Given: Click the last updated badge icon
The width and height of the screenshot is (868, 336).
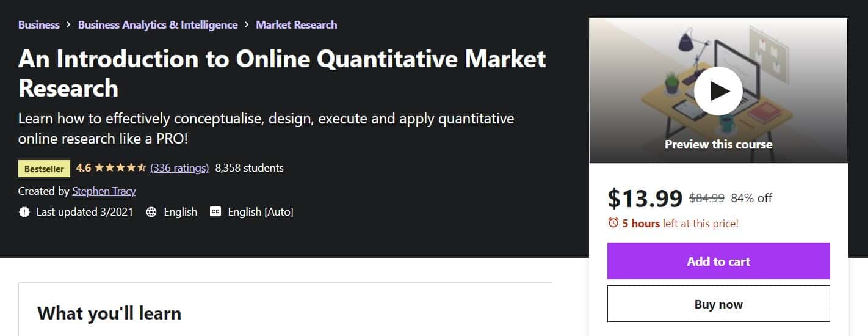Looking at the screenshot, I should click(24, 212).
